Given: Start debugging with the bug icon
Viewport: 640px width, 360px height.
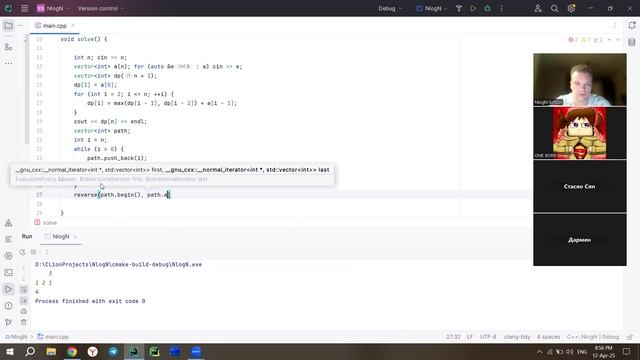Looking at the screenshot, I should [x=487, y=8].
